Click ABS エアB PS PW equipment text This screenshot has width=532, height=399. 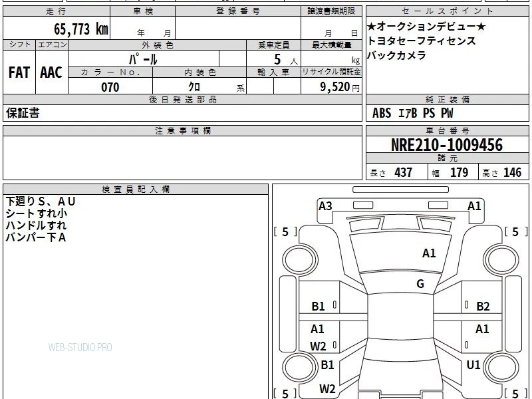[412, 113]
